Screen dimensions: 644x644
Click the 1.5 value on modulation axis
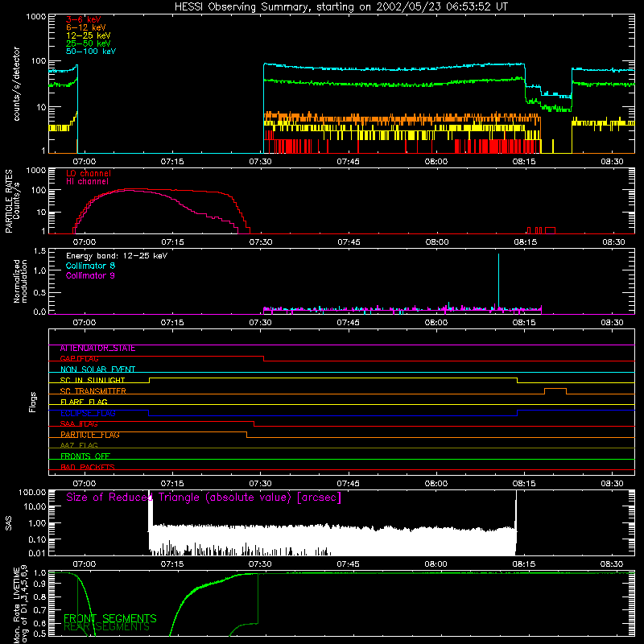click(39, 251)
